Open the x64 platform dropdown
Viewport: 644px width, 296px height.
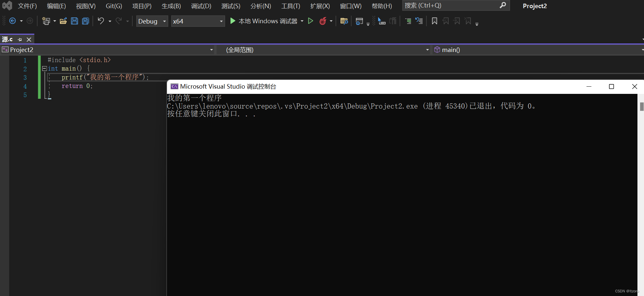point(198,21)
